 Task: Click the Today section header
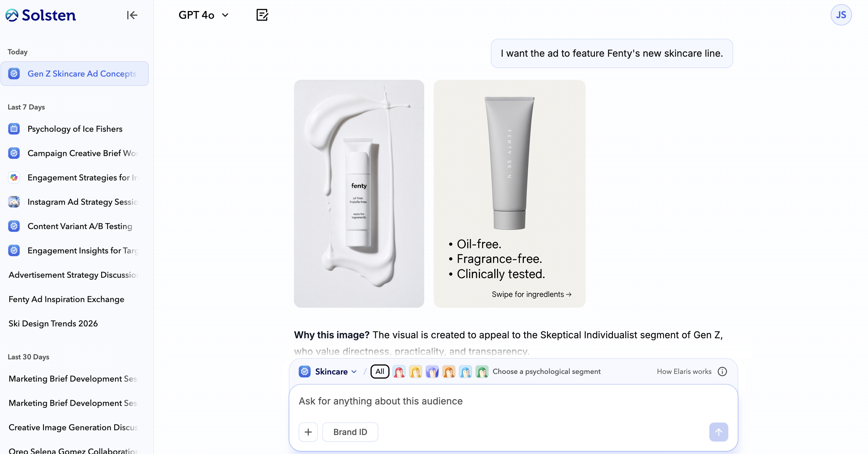click(x=18, y=52)
